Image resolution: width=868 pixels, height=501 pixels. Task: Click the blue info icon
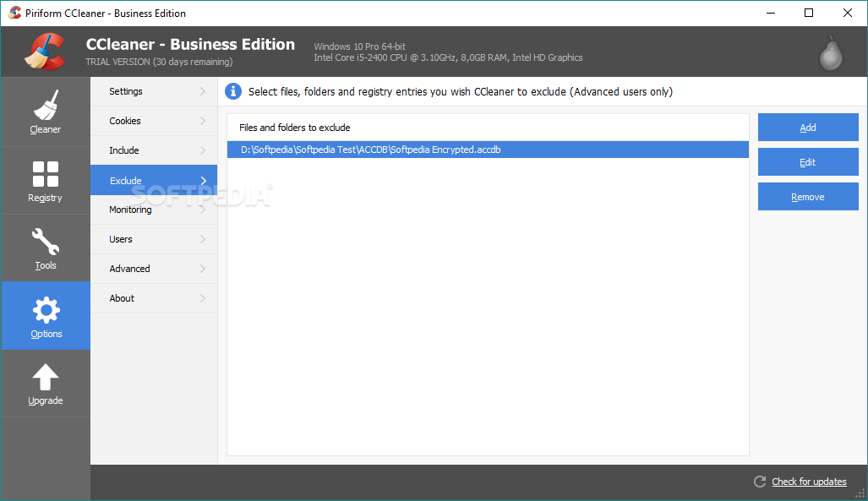(x=233, y=91)
